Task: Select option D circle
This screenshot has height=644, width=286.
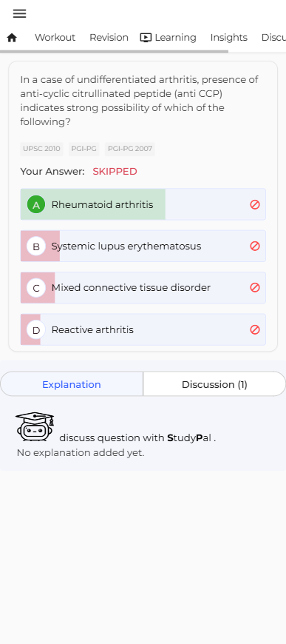Action: click(x=36, y=330)
